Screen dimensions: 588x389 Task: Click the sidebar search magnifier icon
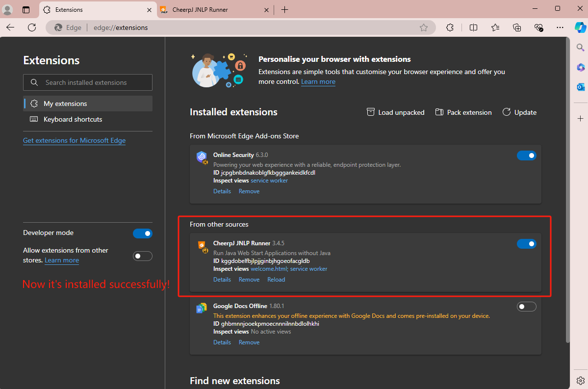580,48
